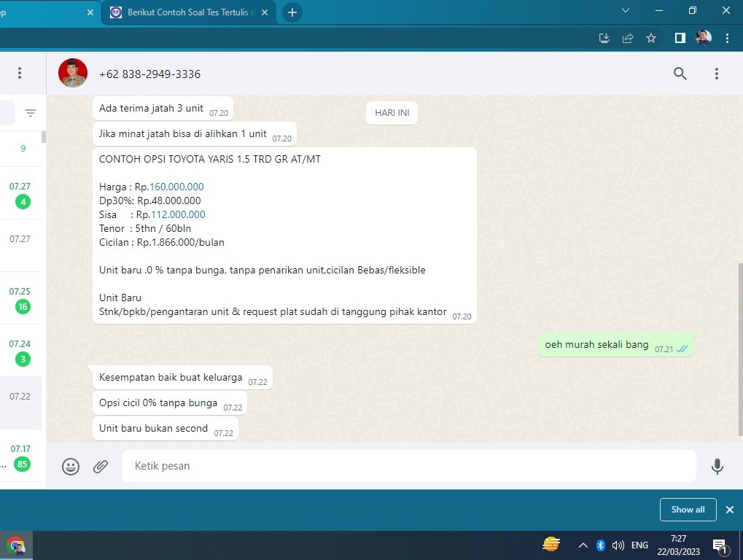Search within this chat using magnifier icon

(680, 74)
